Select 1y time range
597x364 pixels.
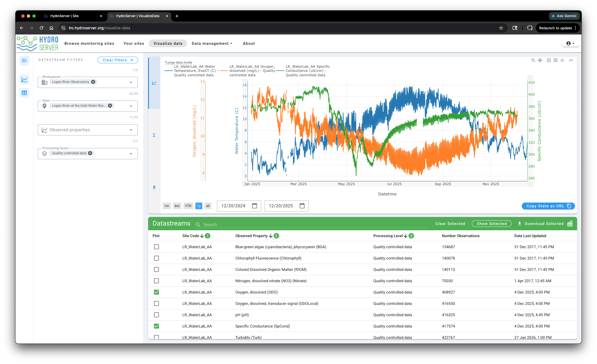click(x=199, y=206)
